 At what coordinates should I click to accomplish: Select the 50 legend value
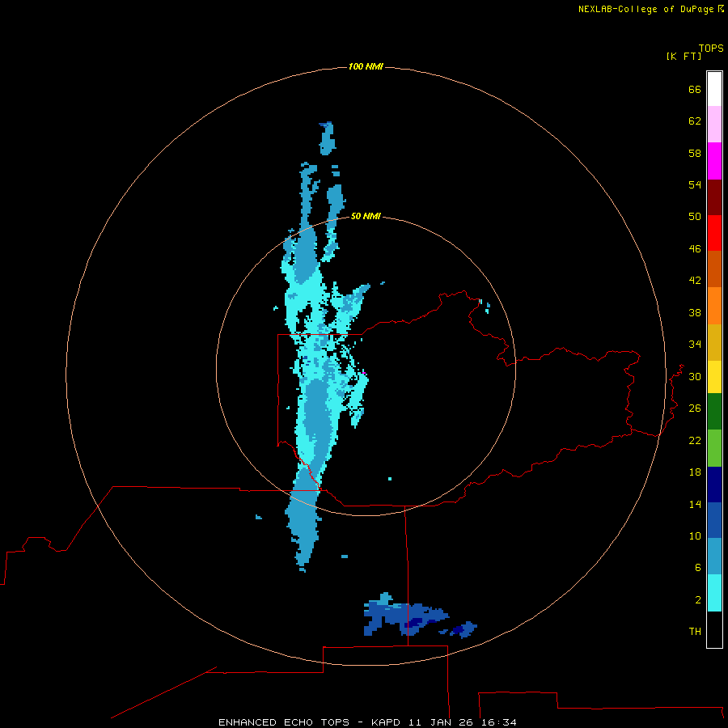pos(695,216)
